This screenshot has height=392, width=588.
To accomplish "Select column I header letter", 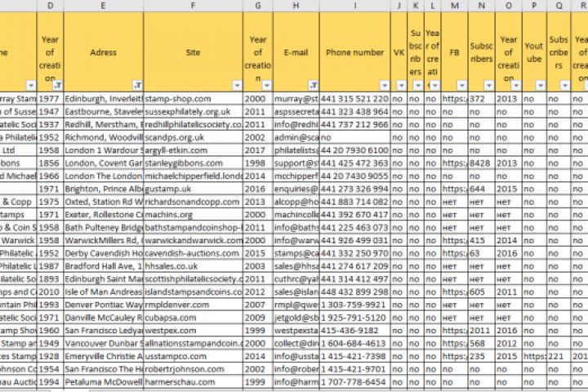I will [354, 6].
